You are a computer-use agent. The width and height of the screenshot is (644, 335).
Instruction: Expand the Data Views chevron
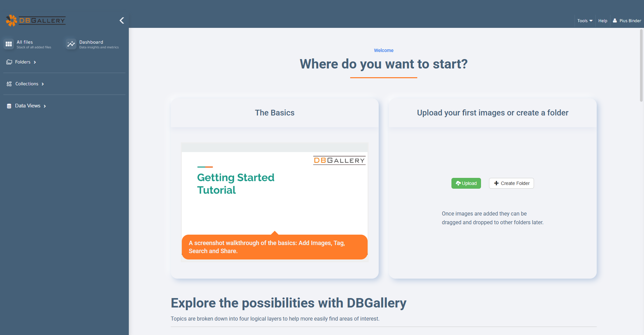[x=45, y=106]
